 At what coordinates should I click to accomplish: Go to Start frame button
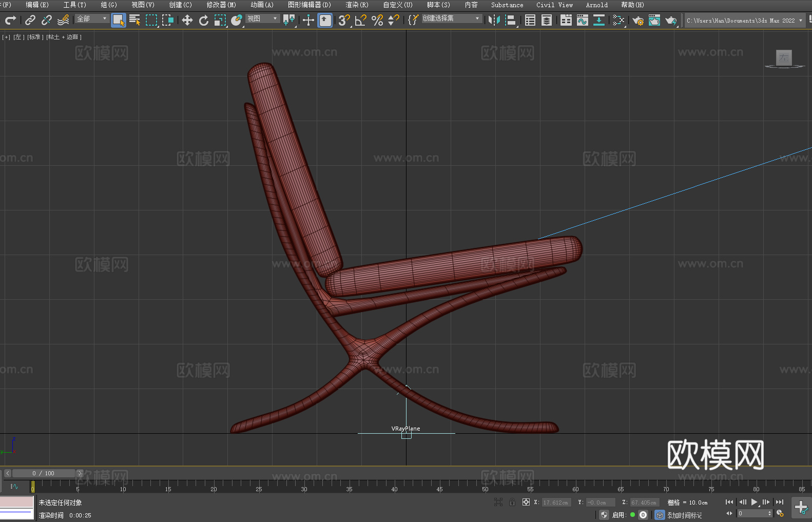pyautogui.click(x=729, y=502)
